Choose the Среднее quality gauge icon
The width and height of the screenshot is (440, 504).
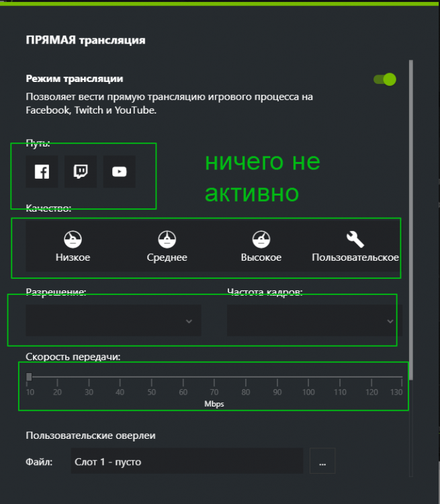tap(167, 239)
